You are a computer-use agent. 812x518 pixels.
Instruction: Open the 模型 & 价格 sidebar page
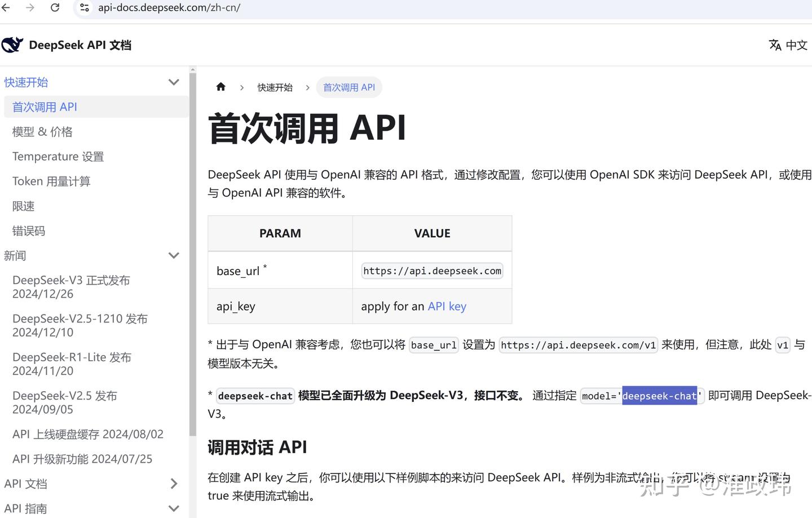point(42,131)
